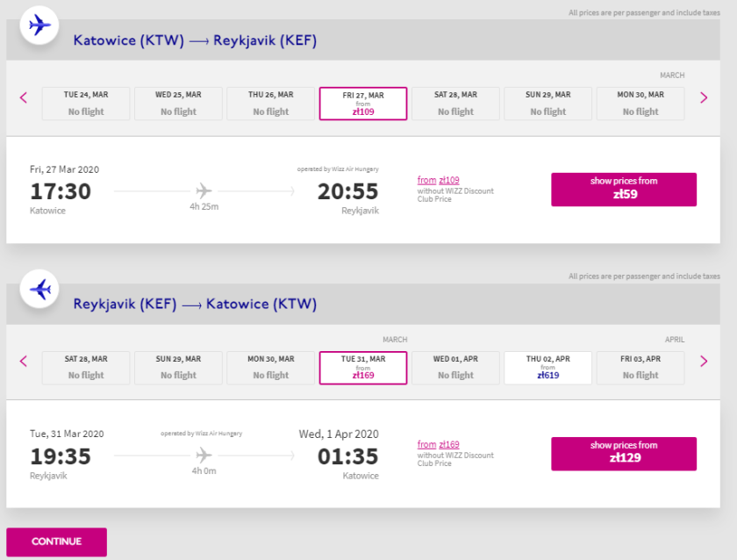The height and width of the screenshot is (560, 737).
Task: Select Fri 27, Mar outbound date
Action: pyautogui.click(x=363, y=104)
